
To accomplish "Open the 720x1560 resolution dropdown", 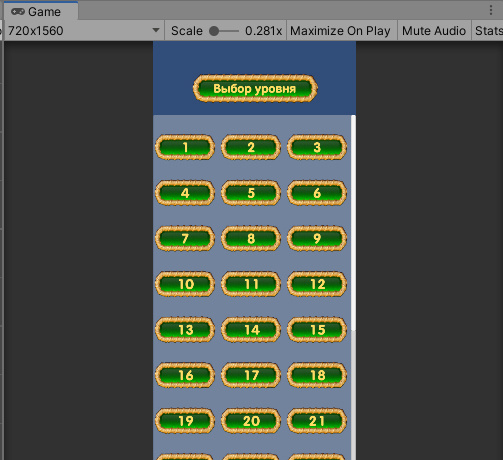I will [83, 31].
